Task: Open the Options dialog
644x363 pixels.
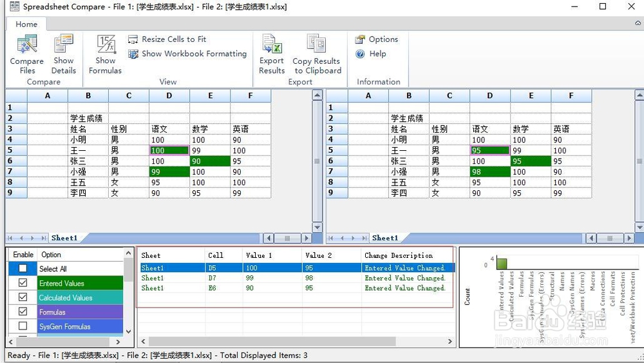Action: (x=377, y=39)
